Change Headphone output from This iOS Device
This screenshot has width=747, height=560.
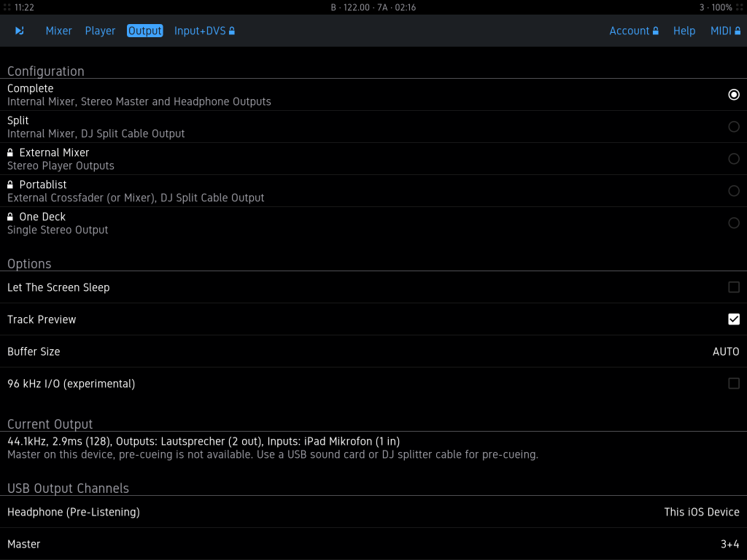(x=701, y=512)
